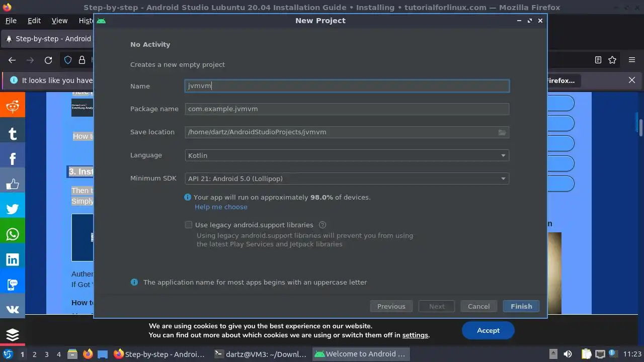
Task: Click the Cancel button
Action: tap(478, 306)
